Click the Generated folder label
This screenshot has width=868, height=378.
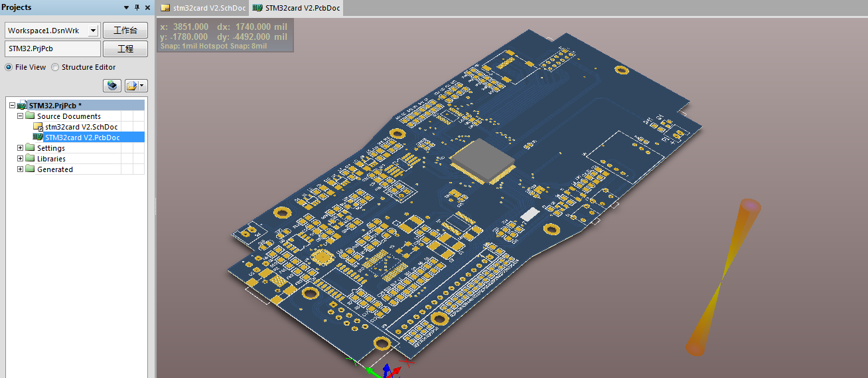(55, 169)
